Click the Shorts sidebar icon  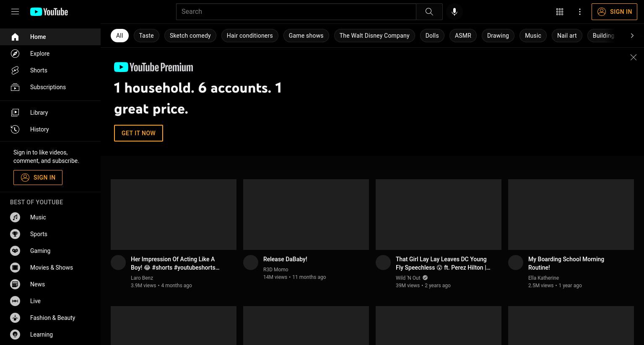tap(15, 70)
